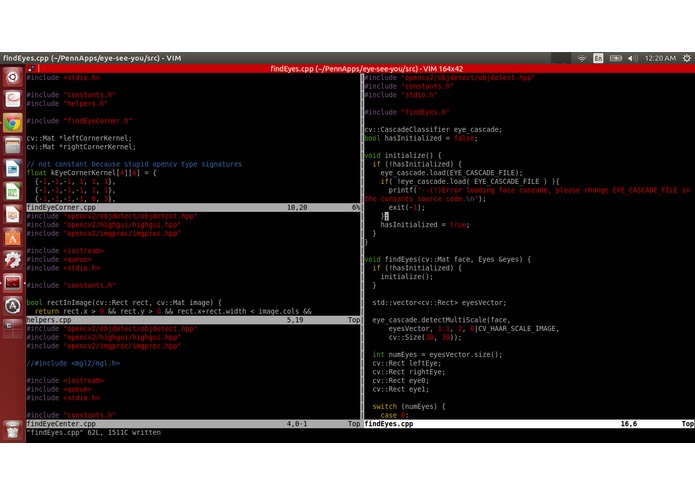Image resolution: width=695 pixels, height=494 pixels.
Task: Click the 12:20 AM clock indicator
Action: (660, 58)
